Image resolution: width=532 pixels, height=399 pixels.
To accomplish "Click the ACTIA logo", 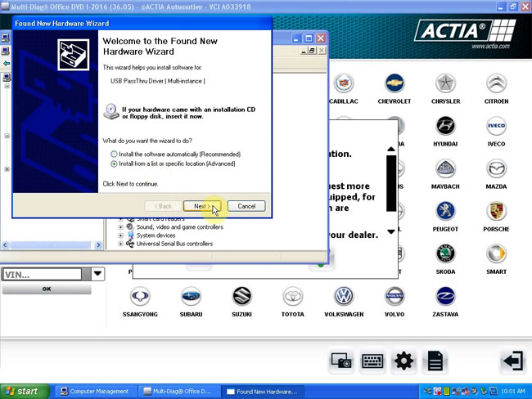I will 465,31.
